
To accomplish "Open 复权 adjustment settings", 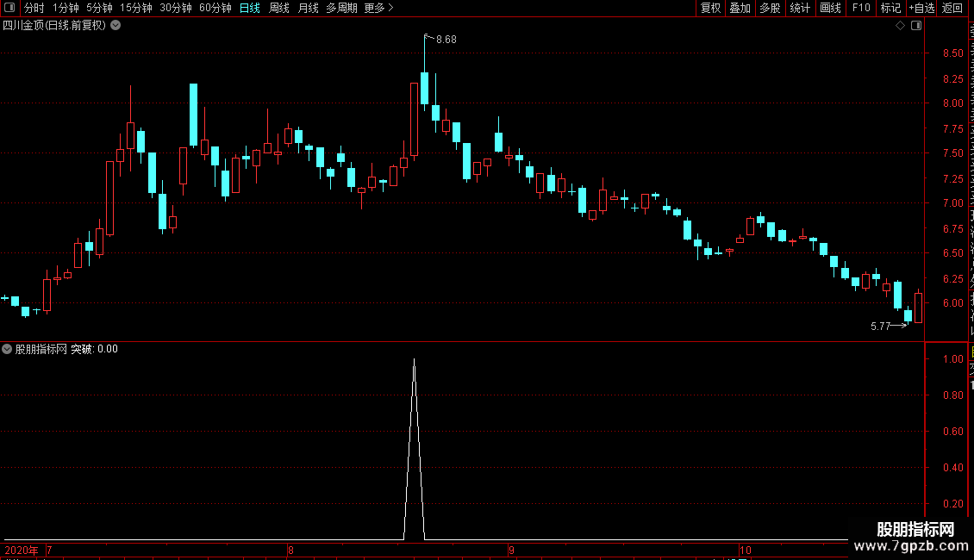I will (x=710, y=8).
